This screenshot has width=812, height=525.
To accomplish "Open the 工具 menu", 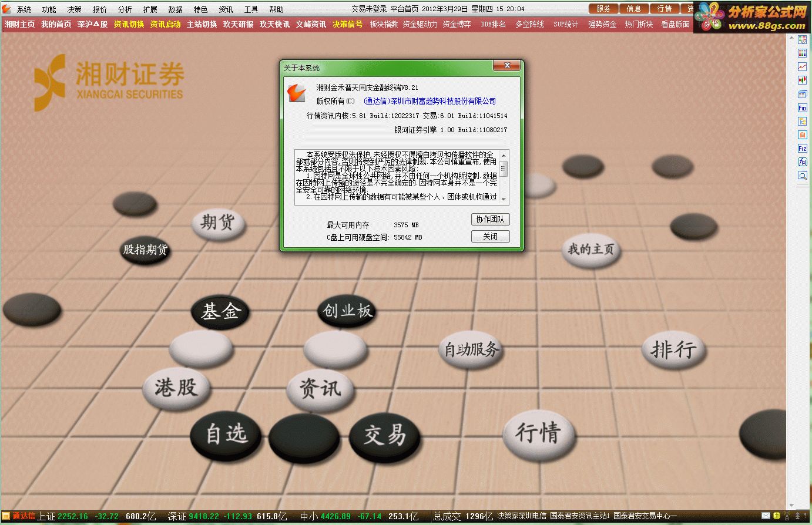I will click(251, 9).
